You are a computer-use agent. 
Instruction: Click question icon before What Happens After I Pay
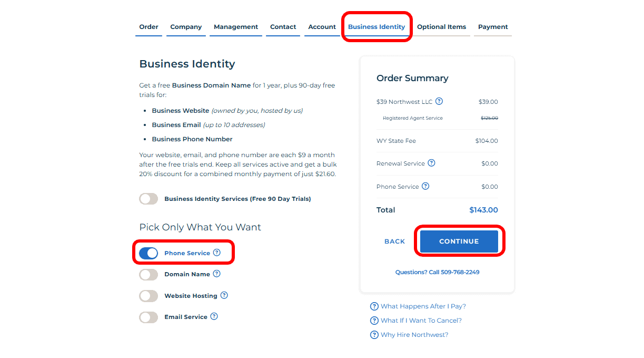[x=374, y=306]
